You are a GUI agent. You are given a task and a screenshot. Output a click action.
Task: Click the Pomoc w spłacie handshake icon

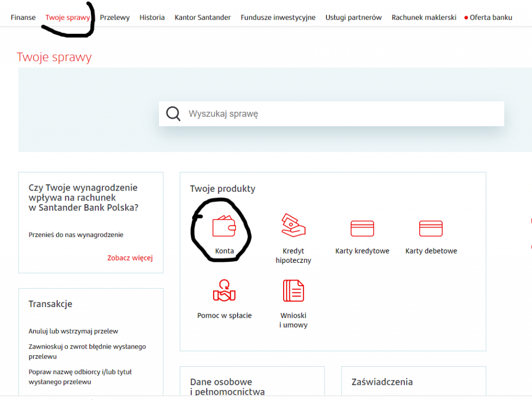click(x=224, y=290)
